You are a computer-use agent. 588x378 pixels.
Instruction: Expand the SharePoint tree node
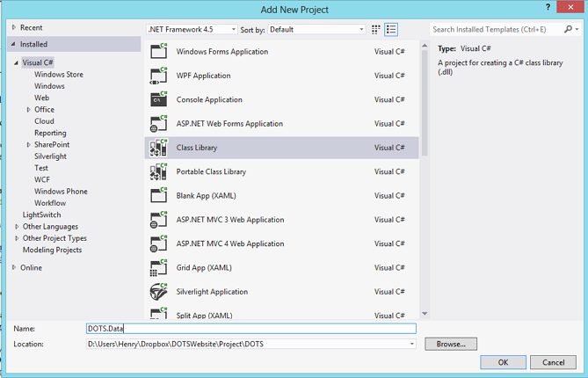click(x=28, y=145)
